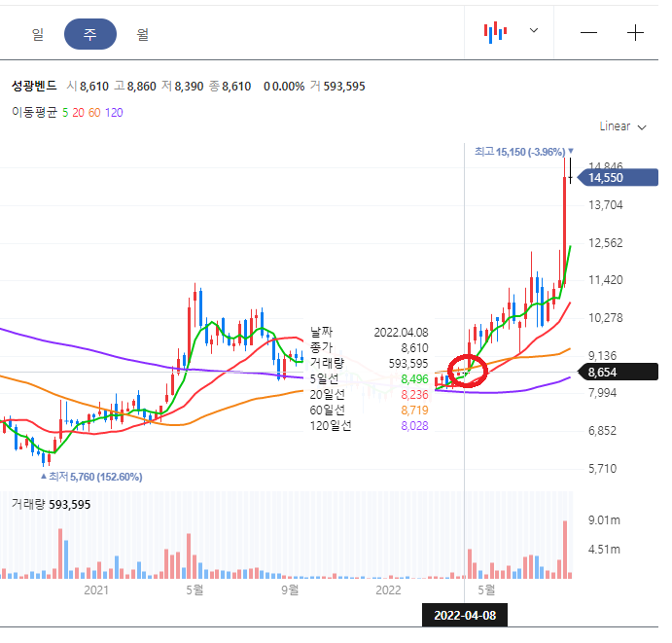Zoom in chart with plus button
Image resolution: width=672 pixels, height=643 pixels.
click(x=635, y=32)
